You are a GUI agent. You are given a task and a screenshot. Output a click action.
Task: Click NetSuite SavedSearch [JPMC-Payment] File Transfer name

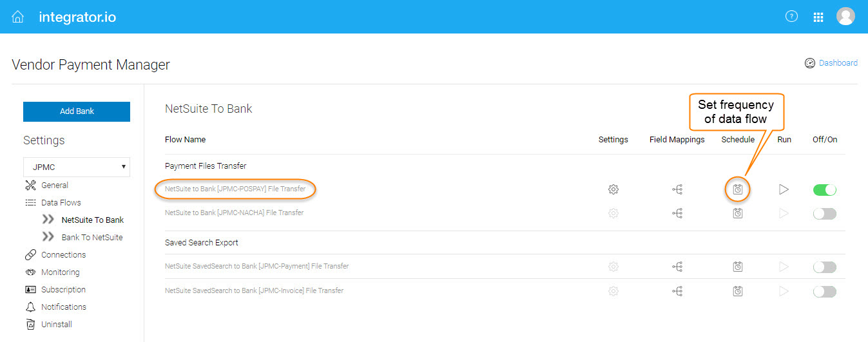point(256,266)
